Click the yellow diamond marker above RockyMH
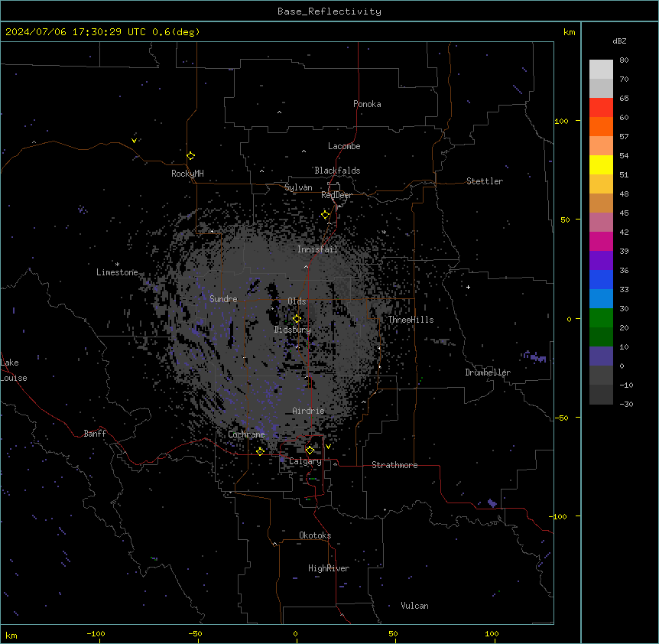 click(x=191, y=156)
